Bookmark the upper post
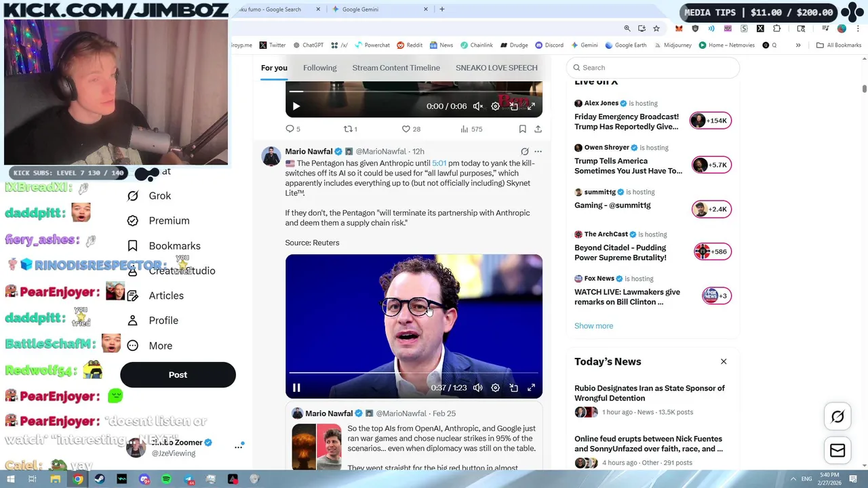The image size is (868, 488). [x=522, y=129]
